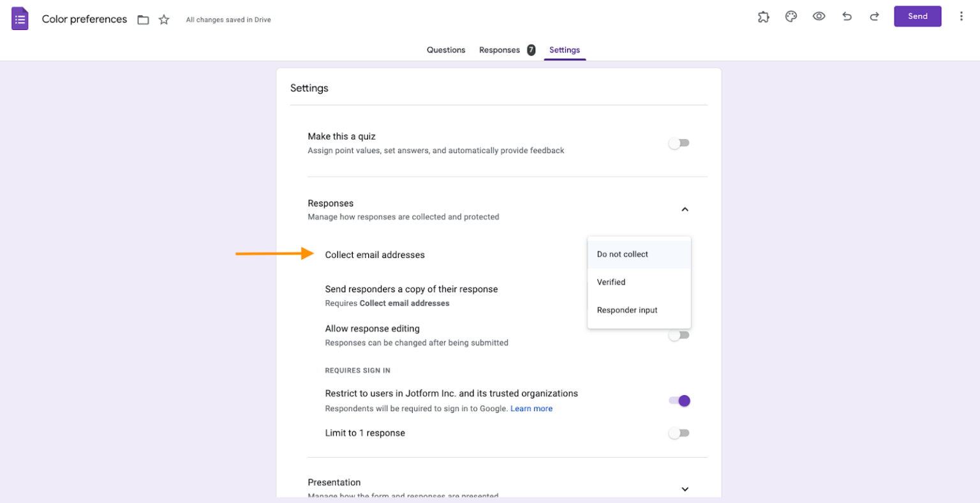
Task: Open the add-ons puzzle icon
Action: pos(763,17)
